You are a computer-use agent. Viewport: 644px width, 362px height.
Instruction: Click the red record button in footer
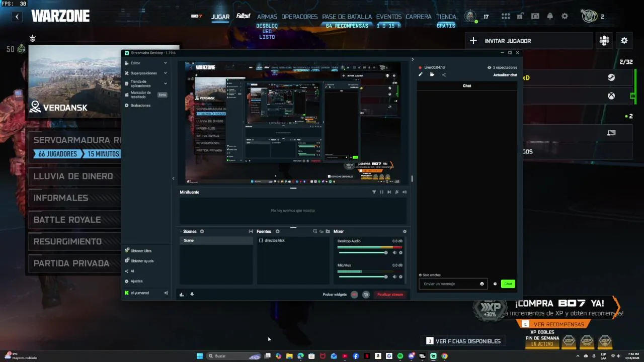point(355,295)
